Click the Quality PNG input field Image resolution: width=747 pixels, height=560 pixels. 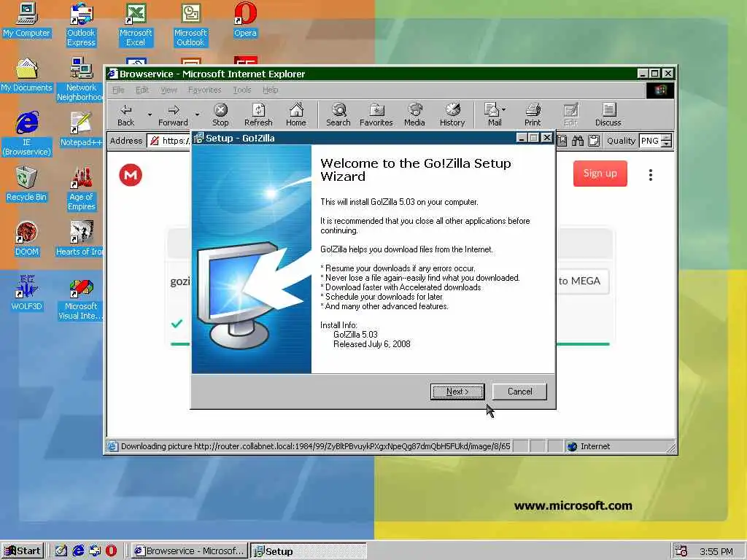650,141
